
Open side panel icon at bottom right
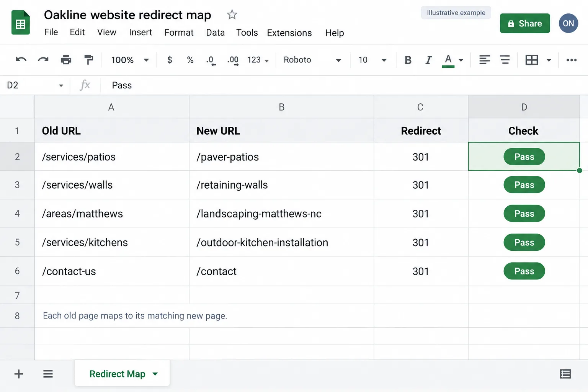[x=565, y=374]
